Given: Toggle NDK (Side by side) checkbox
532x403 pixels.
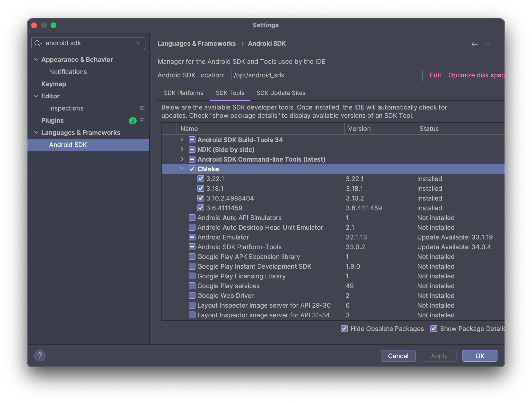Looking at the screenshot, I should click(x=192, y=149).
